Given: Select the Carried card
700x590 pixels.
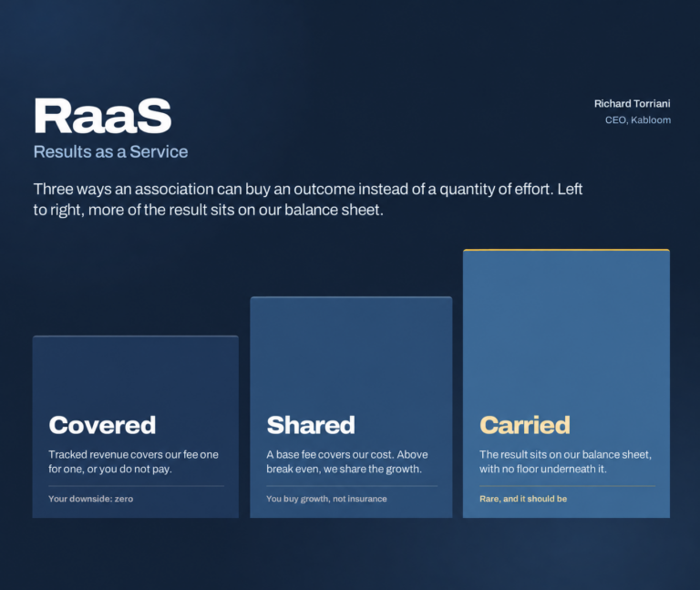Looking at the screenshot, I should tap(567, 384).
